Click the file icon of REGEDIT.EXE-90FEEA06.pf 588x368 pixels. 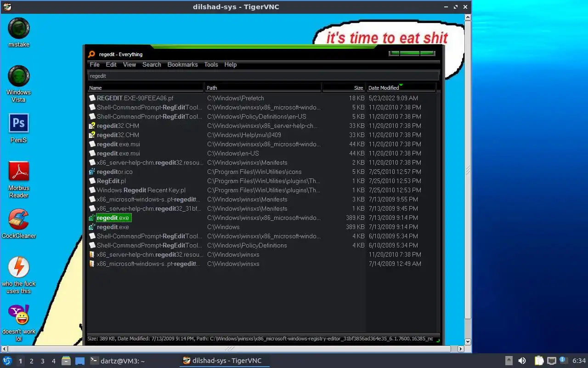coord(92,98)
